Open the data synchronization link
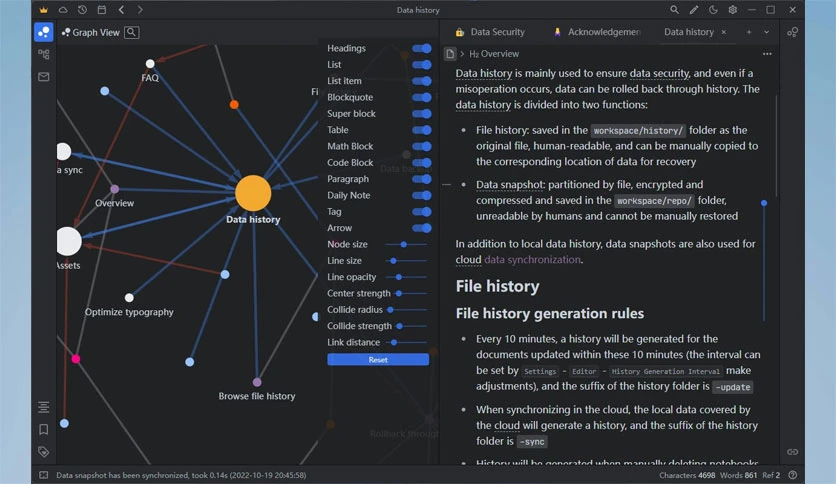The height and width of the screenshot is (484, 836). click(x=532, y=260)
